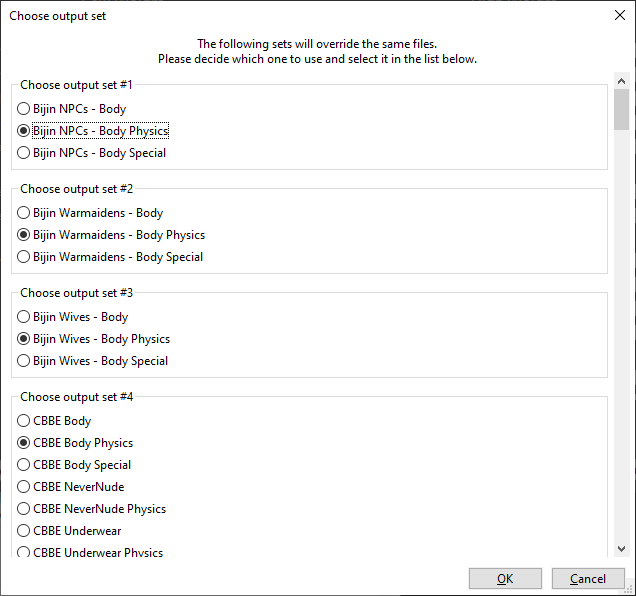636x596 pixels.
Task: Select Bijin Warmaidens - Body Special
Action: click(x=110, y=257)
